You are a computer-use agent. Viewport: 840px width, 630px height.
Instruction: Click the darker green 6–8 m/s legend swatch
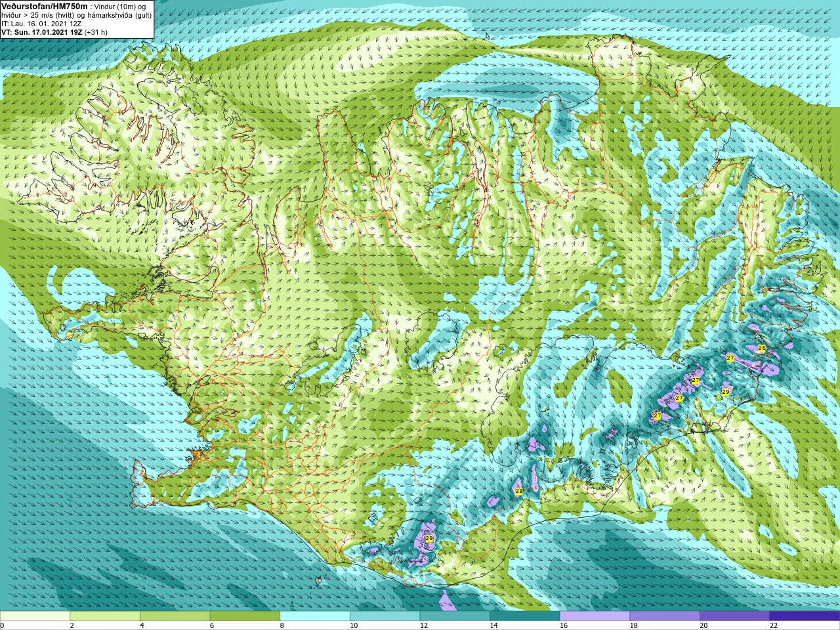pyautogui.click(x=245, y=616)
